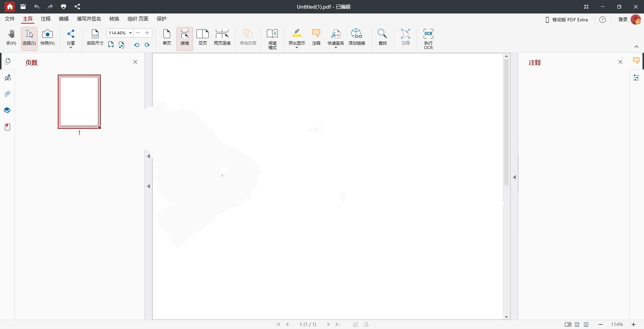Image resolution: width=644 pixels, height=329 pixels.
Task: Click the user account avatar
Action: (636, 20)
